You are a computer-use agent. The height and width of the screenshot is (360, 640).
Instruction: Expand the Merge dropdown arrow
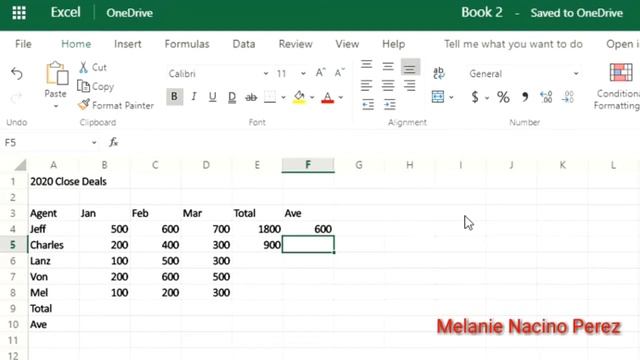click(451, 97)
